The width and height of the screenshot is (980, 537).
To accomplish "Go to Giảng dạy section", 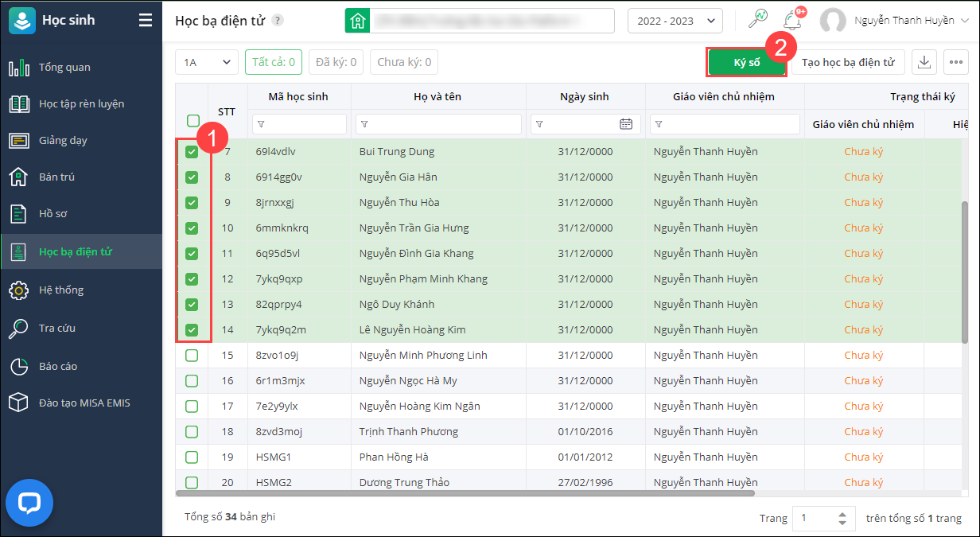I will pyautogui.click(x=81, y=141).
